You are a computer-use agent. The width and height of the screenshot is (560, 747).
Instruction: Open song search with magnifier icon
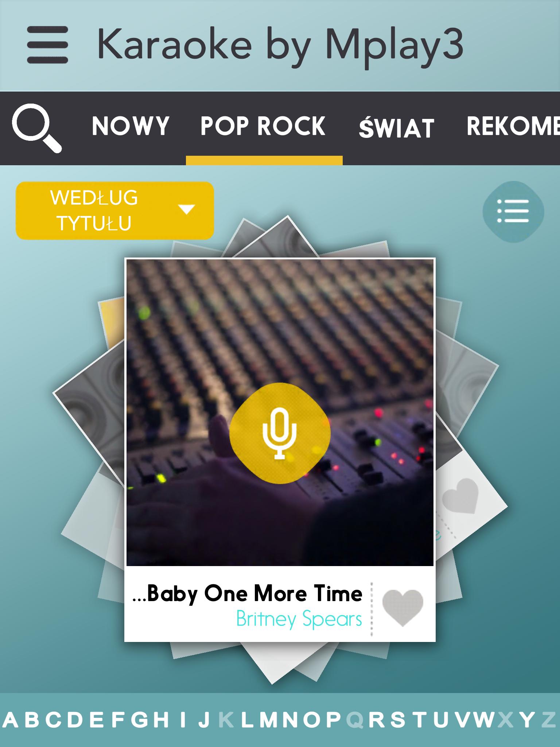37,128
